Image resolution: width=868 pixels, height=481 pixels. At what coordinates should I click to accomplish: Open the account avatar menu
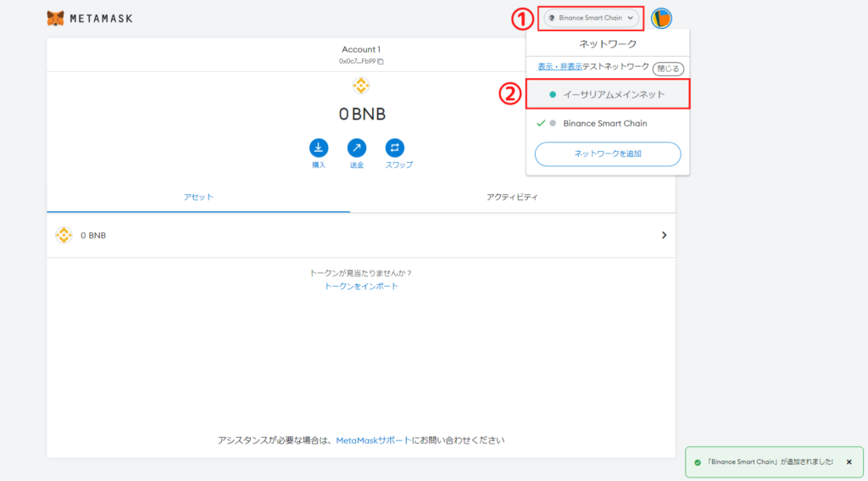[x=661, y=19]
